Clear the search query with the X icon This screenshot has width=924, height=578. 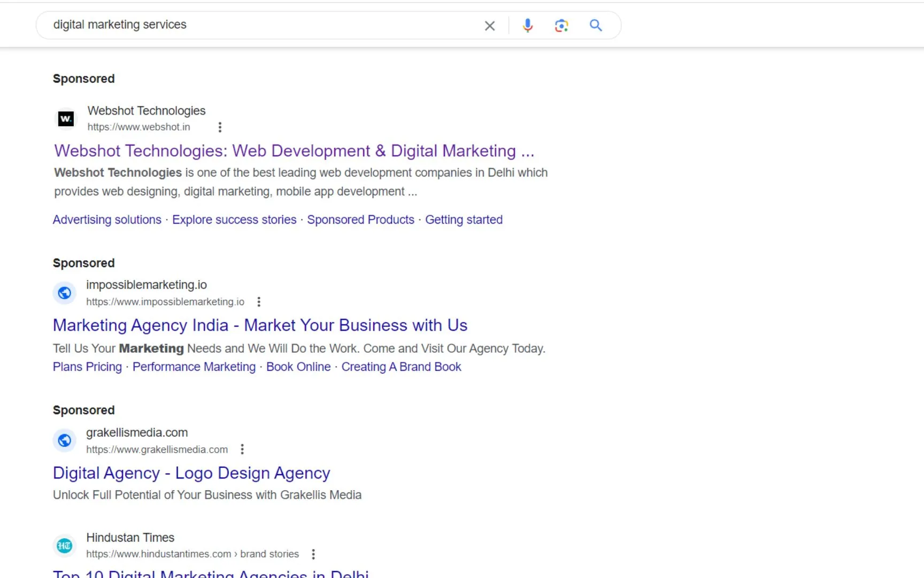pos(489,25)
